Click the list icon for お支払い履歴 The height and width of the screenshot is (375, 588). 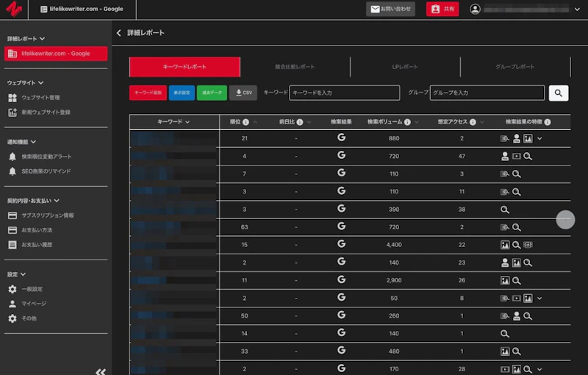click(12, 245)
